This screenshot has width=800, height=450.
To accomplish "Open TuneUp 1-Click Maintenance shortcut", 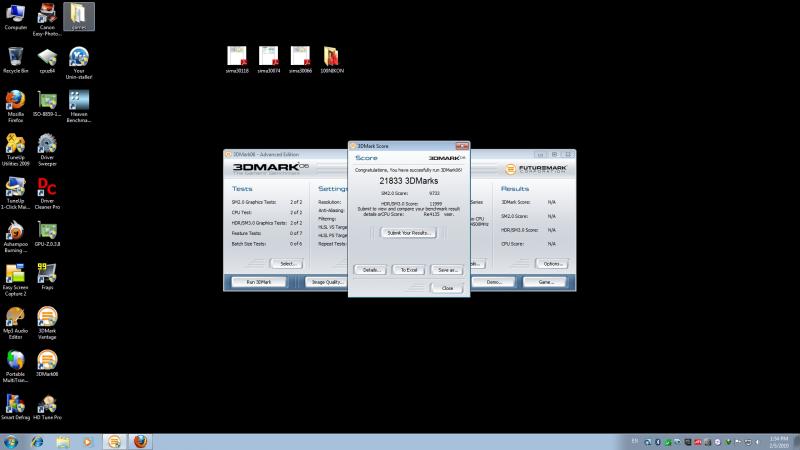I will (15, 193).
